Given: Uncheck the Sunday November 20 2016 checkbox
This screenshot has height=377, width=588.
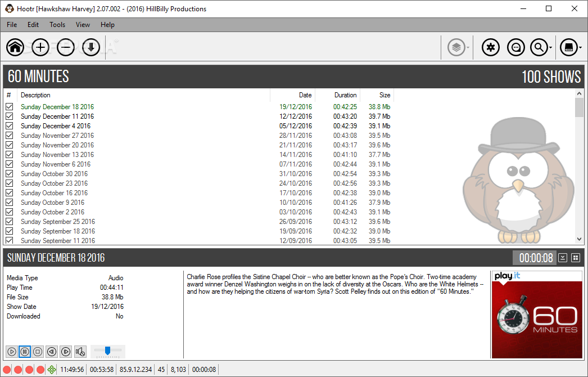Looking at the screenshot, I should 10,145.
